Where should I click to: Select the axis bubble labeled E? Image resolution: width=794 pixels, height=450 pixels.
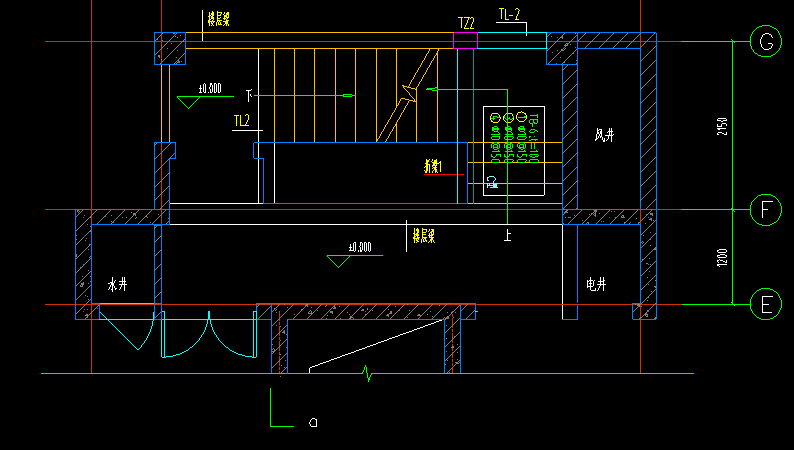pyautogui.click(x=766, y=304)
